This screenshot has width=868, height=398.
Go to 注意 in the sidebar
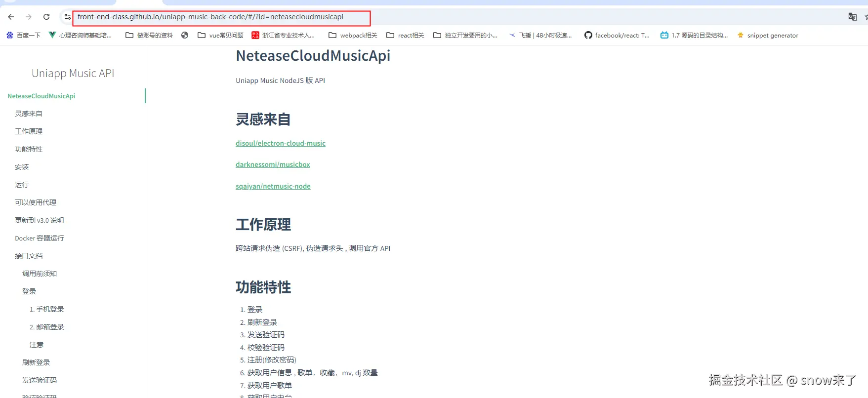coord(37,345)
